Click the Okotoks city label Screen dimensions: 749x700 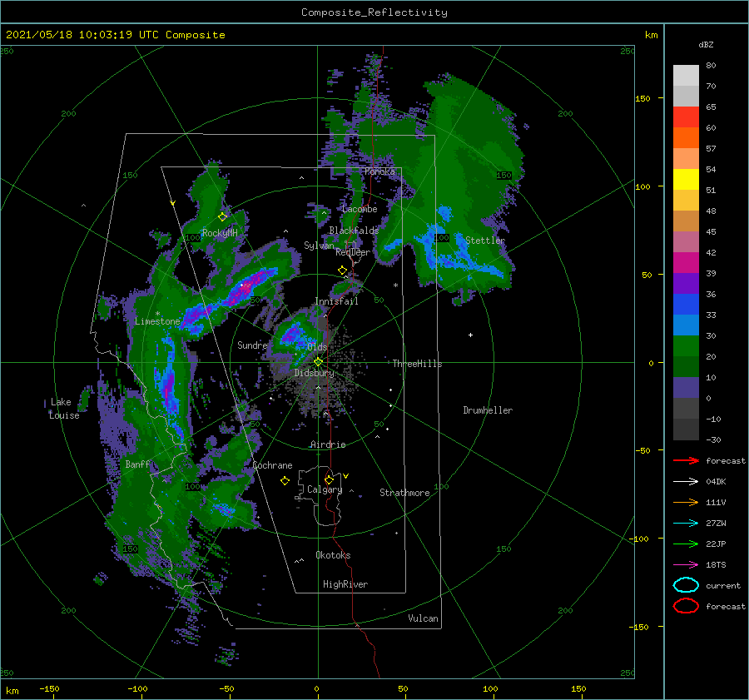pyautogui.click(x=333, y=555)
